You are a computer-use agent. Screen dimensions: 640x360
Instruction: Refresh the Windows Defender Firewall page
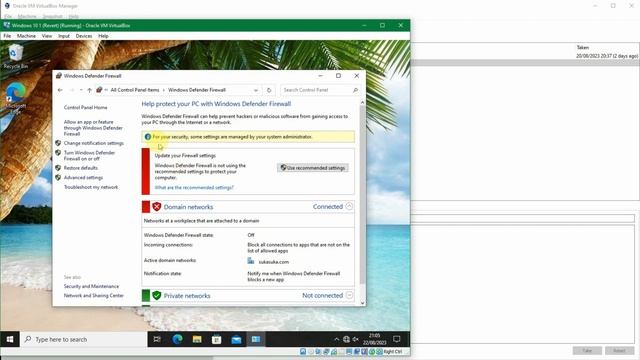(269, 90)
